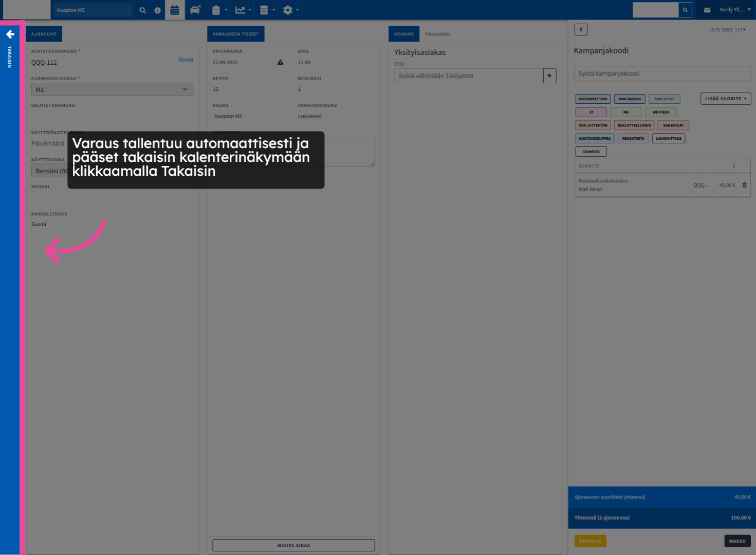
Task: Click the registration number QQQ-112 text
Action: [x=44, y=63]
